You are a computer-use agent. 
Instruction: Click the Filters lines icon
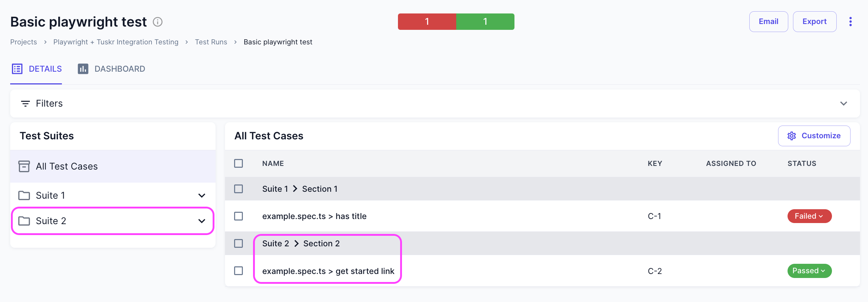(25, 104)
